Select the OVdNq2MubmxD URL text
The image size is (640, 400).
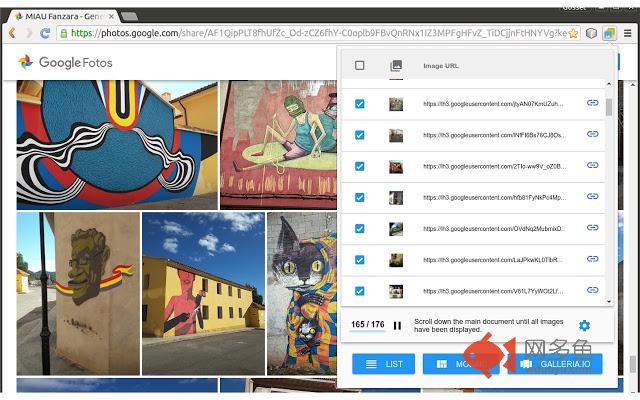click(494, 229)
